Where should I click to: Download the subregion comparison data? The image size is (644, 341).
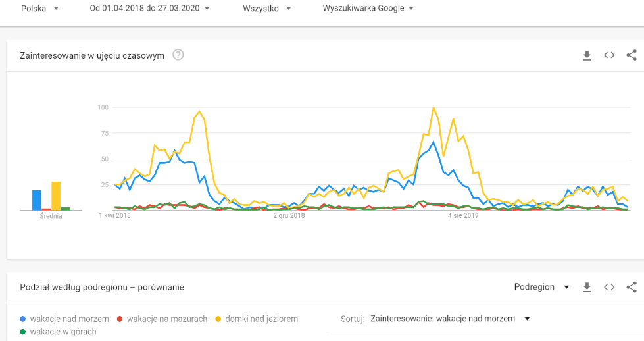pos(587,287)
